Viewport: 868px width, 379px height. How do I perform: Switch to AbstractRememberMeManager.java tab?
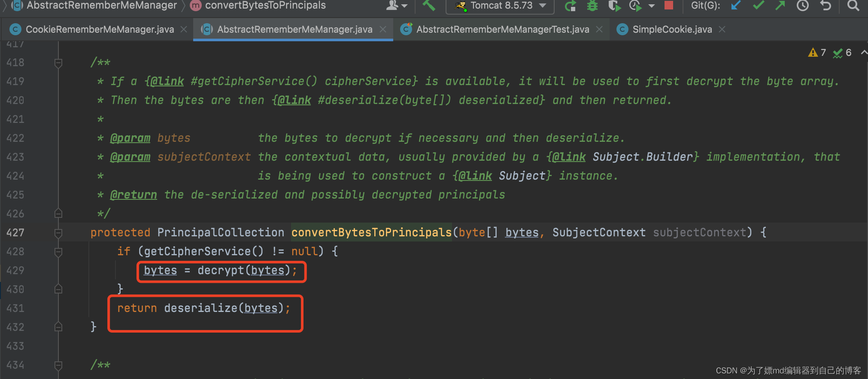coord(294,29)
